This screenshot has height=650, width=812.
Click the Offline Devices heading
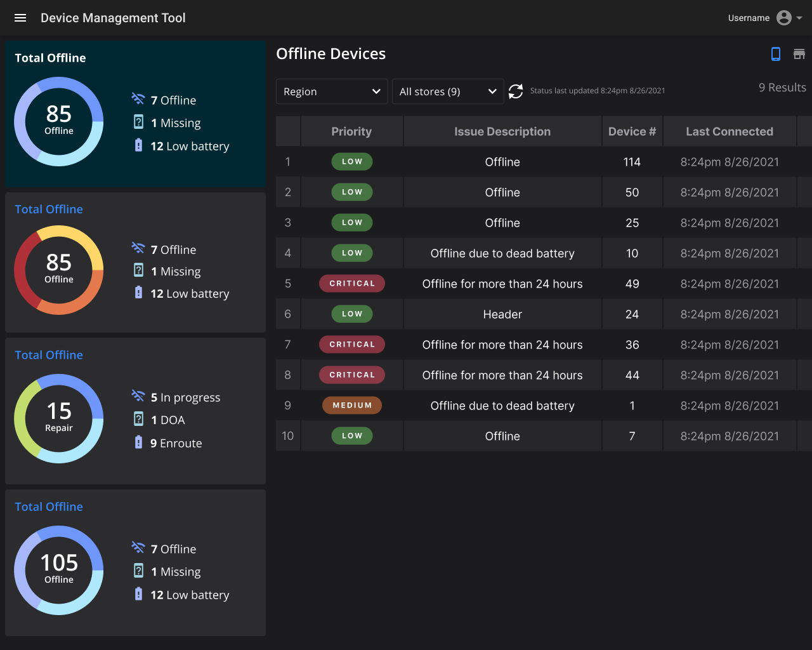(331, 54)
